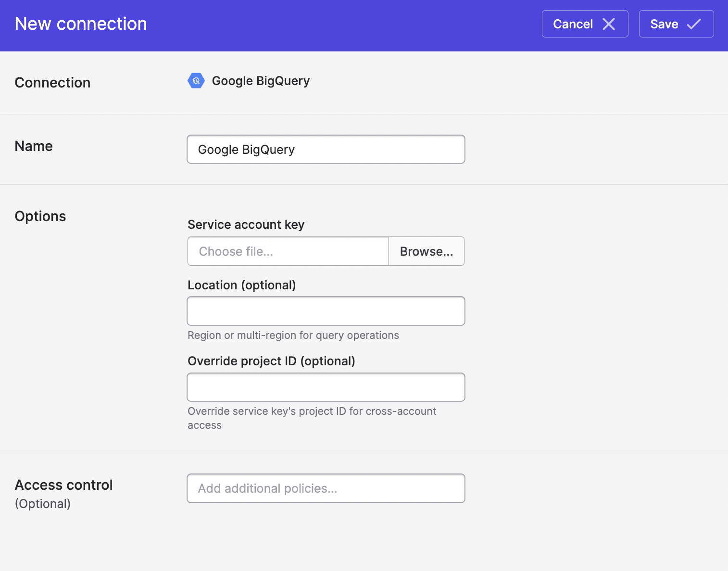This screenshot has height=571, width=728.
Task: Focus the Override project ID input
Action: pyautogui.click(x=326, y=387)
